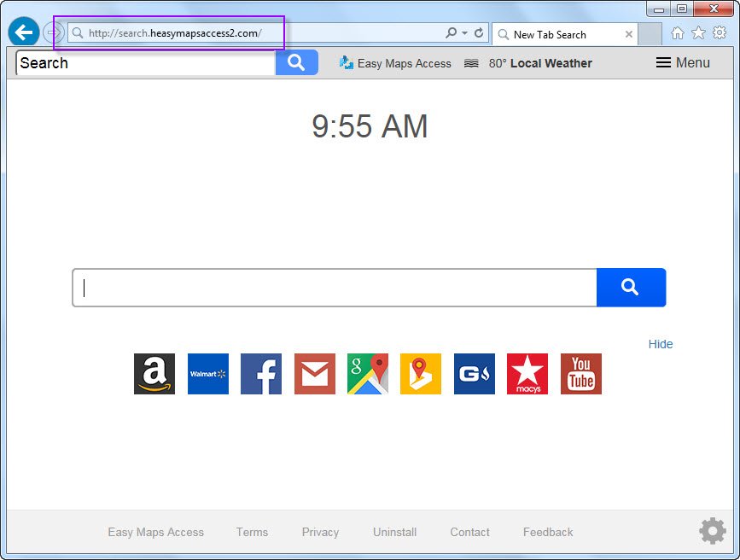740x560 pixels.
Task: Click the browser forward arrow button
Action: click(53, 32)
